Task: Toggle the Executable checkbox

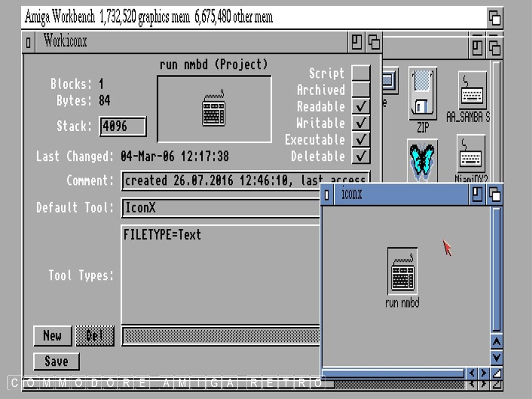Action: [x=361, y=140]
